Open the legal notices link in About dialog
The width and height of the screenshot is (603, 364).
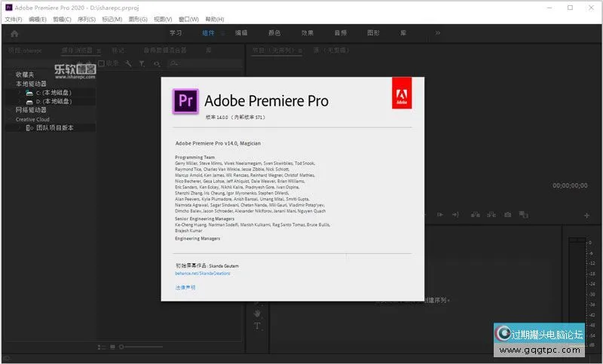pyautogui.click(x=185, y=288)
